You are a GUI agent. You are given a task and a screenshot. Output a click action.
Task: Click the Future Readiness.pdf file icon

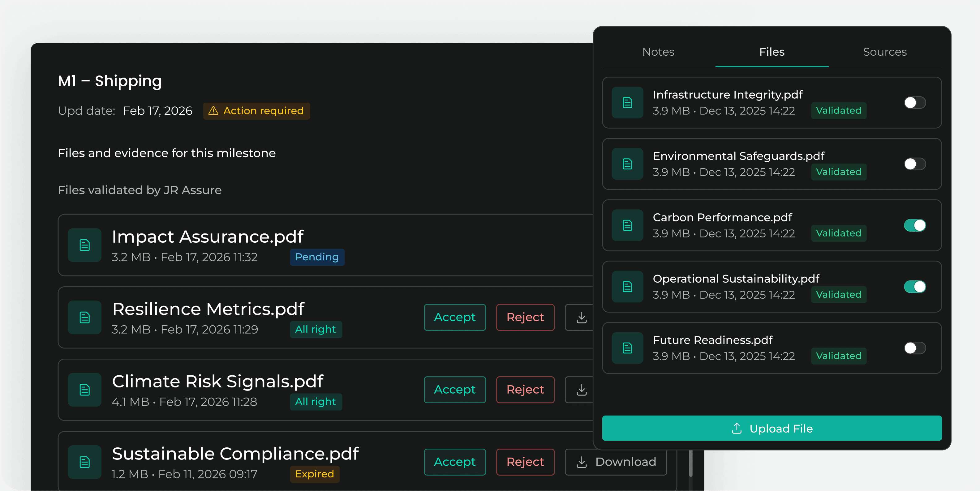[627, 348]
